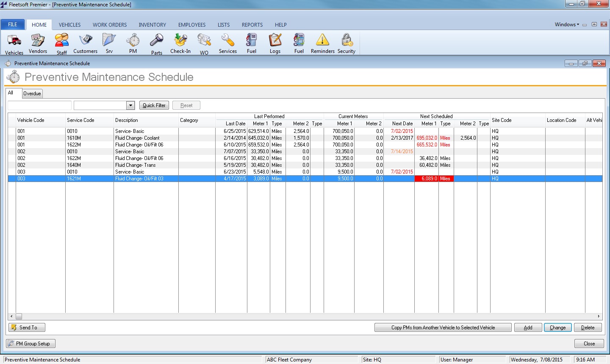Open the Reminders warning icon
The width and height of the screenshot is (610, 364).
[x=323, y=44]
